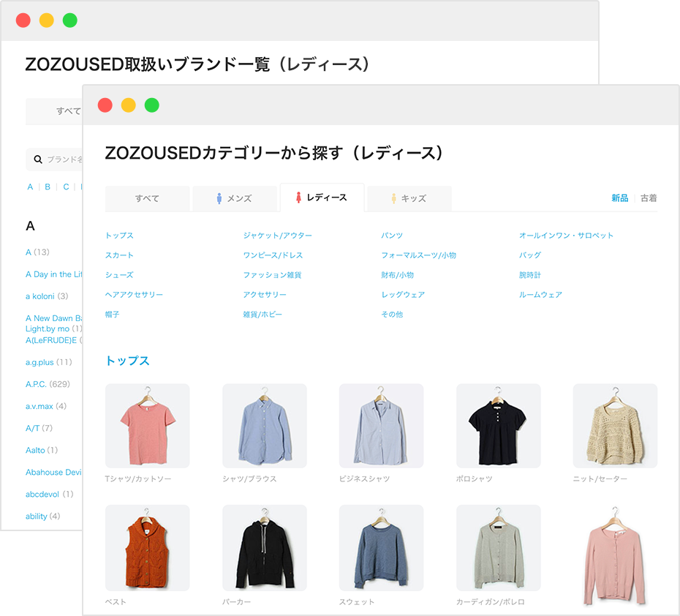Open the Abahouse Devinette brand link
This screenshot has width=680, height=616.
[54, 472]
